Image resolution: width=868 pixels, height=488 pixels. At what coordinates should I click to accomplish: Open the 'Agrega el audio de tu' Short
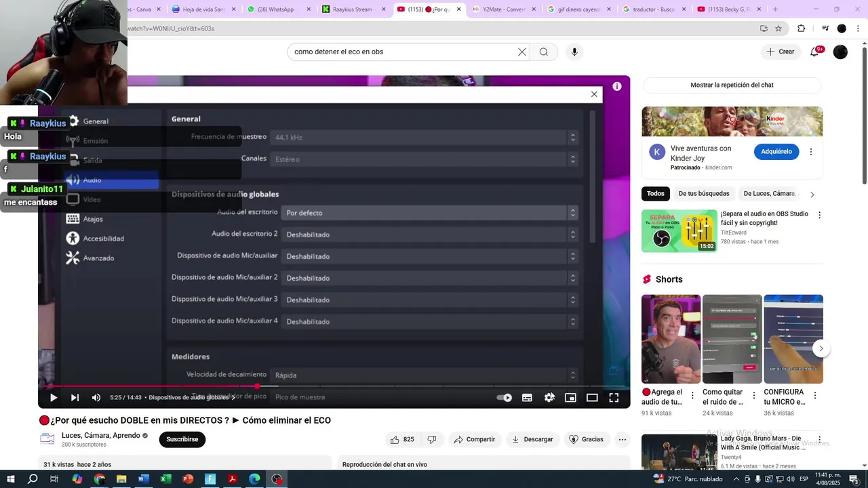click(671, 339)
